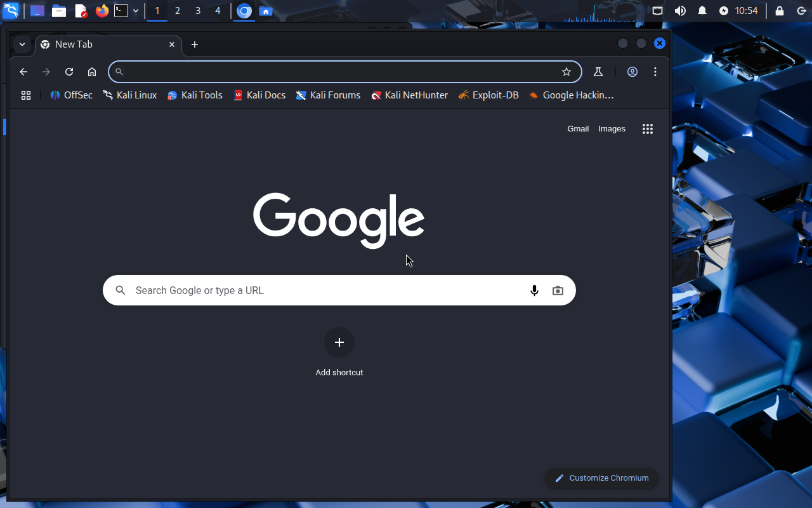Click the browser forward arrow
Screen dimensions: 812x508
[46, 72]
